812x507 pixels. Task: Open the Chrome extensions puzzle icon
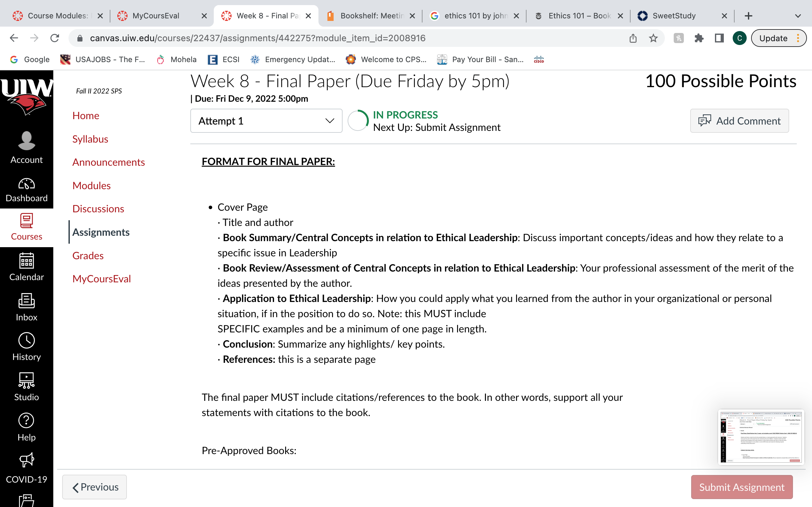(698, 38)
